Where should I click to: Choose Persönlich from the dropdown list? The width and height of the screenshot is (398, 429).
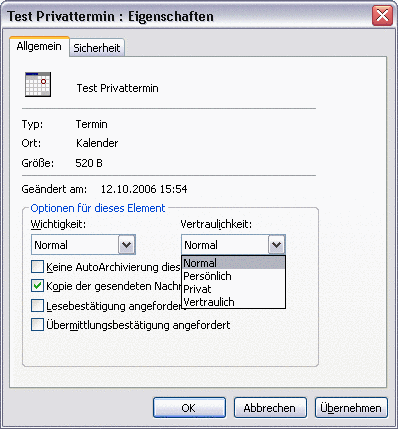233,276
